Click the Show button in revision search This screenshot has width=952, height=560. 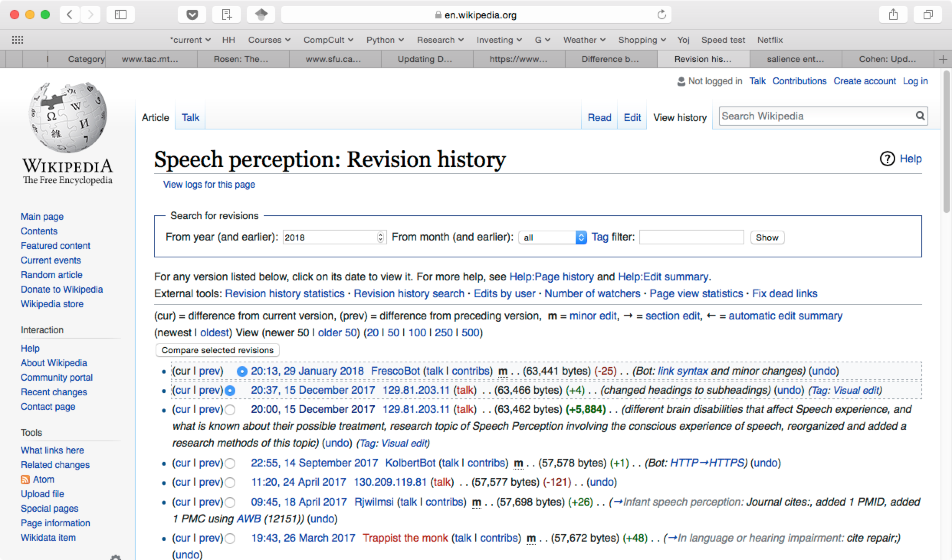coord(767,237)
